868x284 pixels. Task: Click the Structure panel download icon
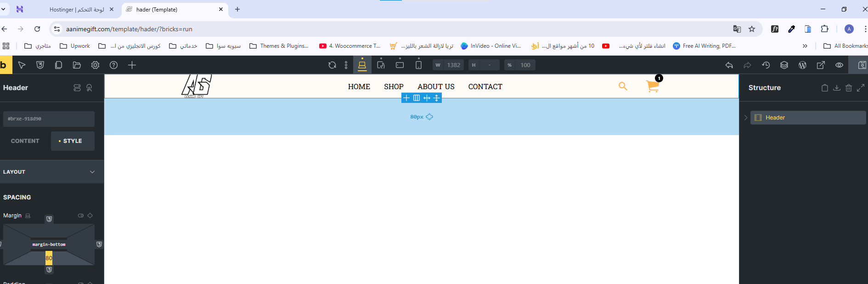click(837, 88)
